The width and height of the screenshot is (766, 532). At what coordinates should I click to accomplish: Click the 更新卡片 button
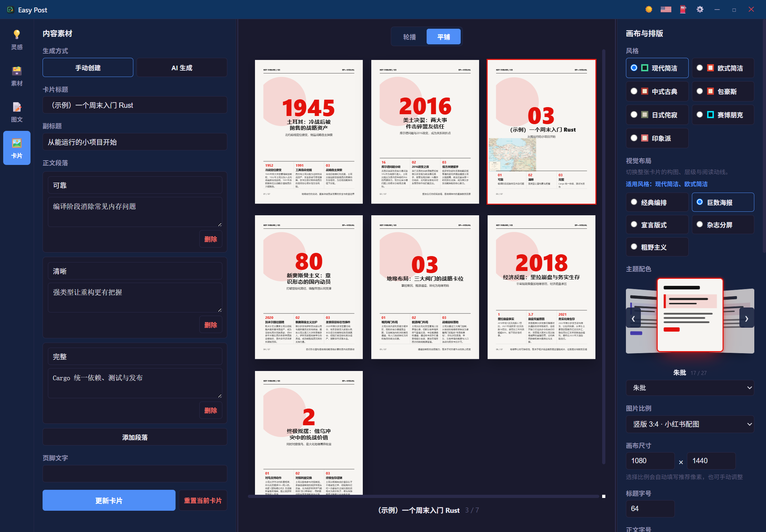[109, 500]
